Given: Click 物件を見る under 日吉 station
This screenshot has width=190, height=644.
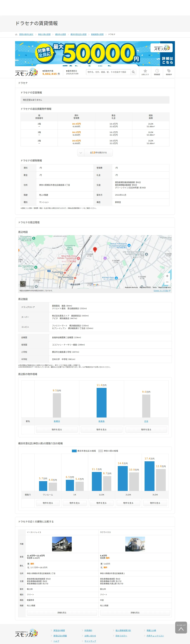Looking at the screenshot, I should (146, 430).
